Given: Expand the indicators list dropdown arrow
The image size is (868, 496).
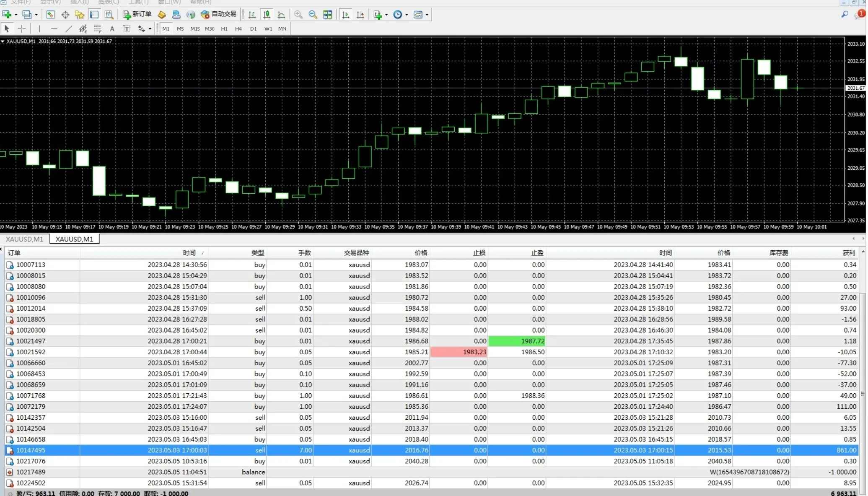Looking at the screenshot, I should coord(386,15).
